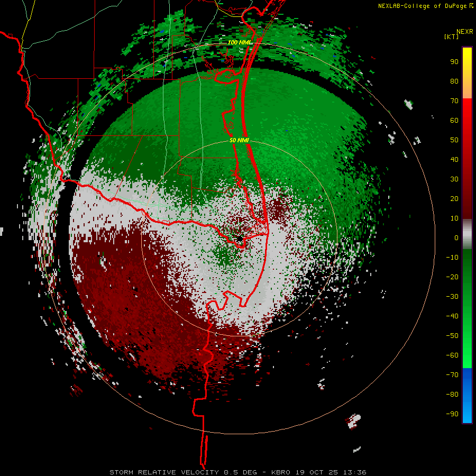Click the -50 value on velocity scale
476x476 pixels.
coord(452,336)
